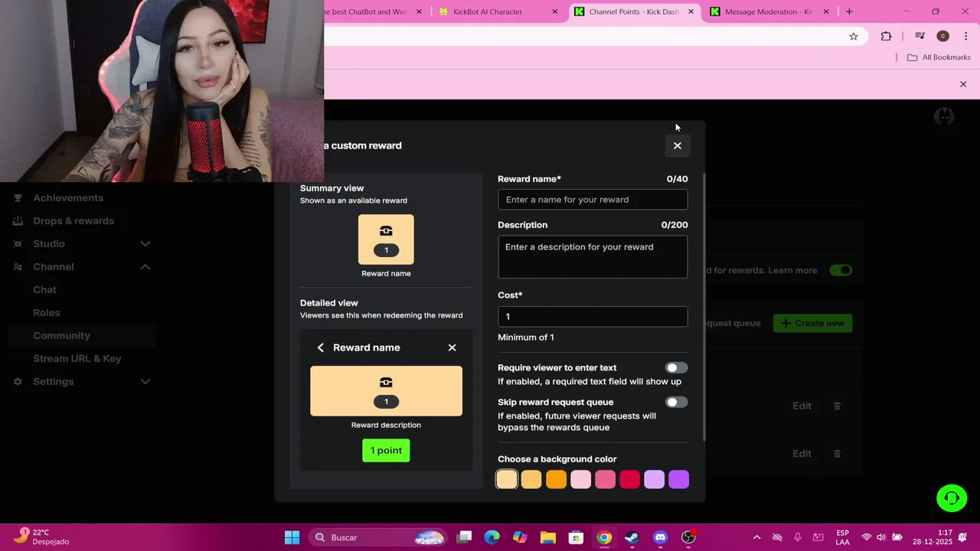
Task: Open Stream URL & Key page
Action: 77,358
